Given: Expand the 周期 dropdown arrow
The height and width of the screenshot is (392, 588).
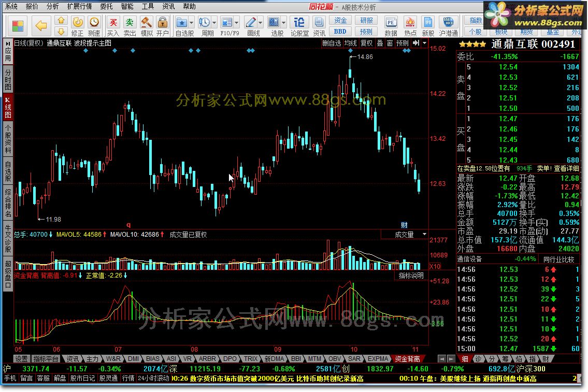Looking at the screenshot, I should coord(214,22).
